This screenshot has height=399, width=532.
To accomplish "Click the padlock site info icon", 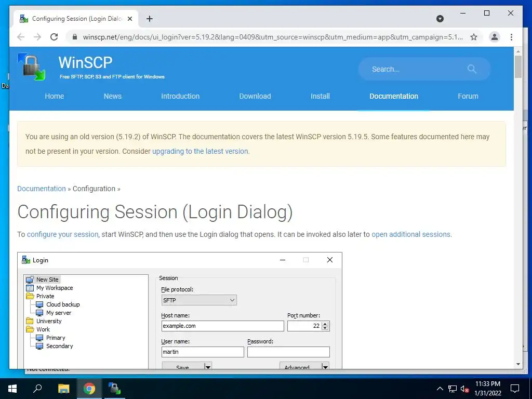I will (x=75, y=37).
